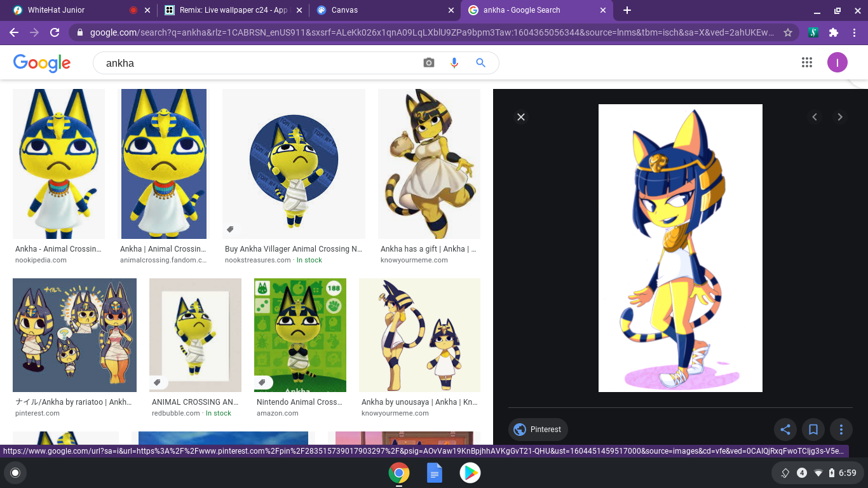This screenshot has width=868, height=488.
Task: Open the Google apps grid
Action: 807,62
